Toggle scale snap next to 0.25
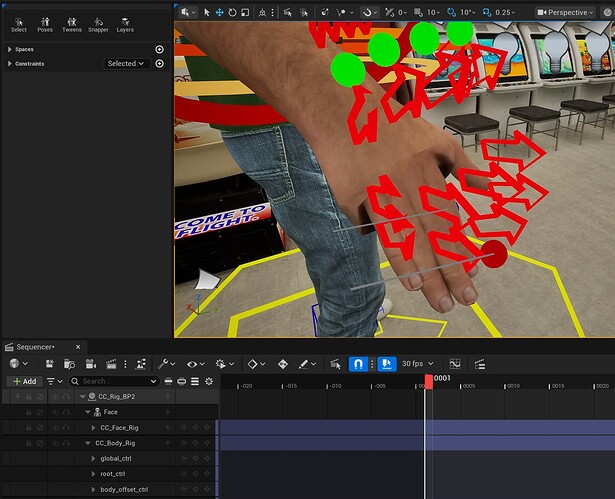Viewport: 615px width, 499px height. (487, 13)
